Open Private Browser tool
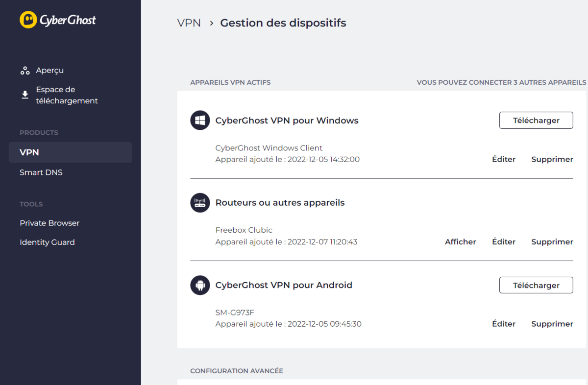Screen dimensions: 588x385 [49, 223]
